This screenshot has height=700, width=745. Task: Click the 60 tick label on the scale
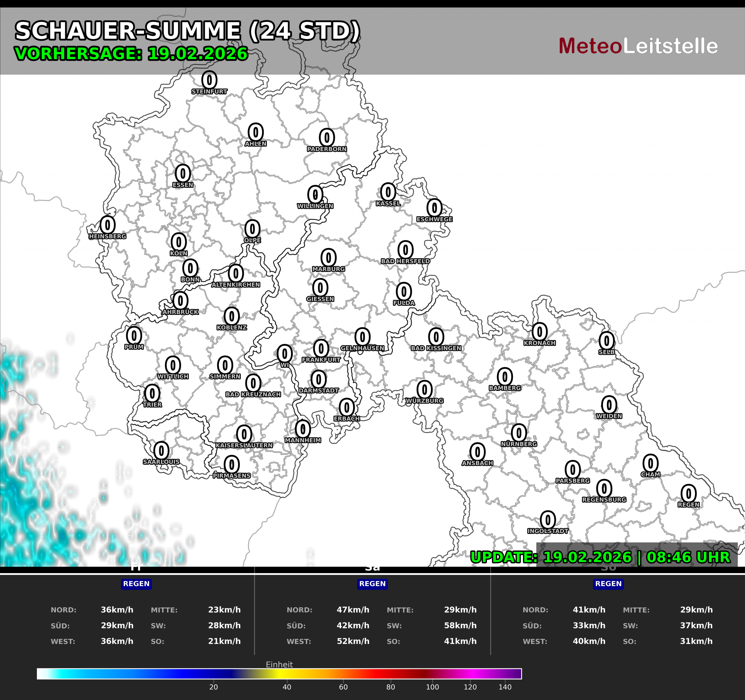343,687
